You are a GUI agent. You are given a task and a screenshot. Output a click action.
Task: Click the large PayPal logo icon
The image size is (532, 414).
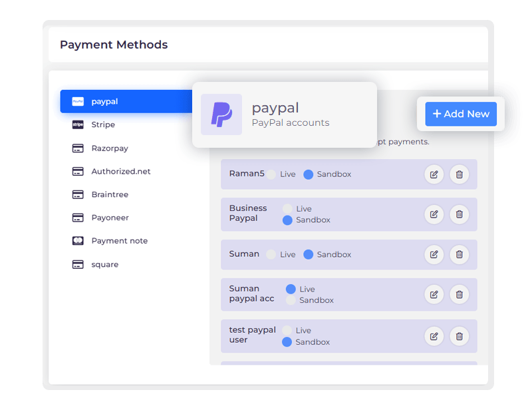[221, 114]
